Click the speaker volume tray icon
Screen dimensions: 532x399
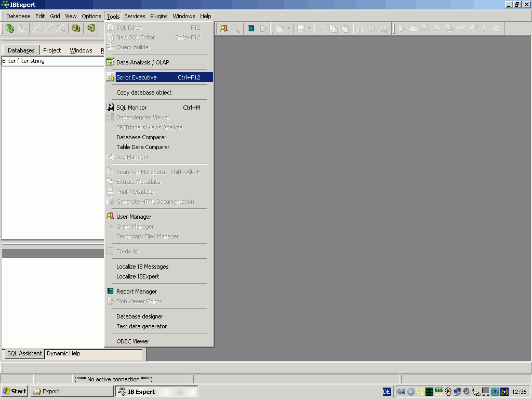pyautogui.click(x=467, y=392)
